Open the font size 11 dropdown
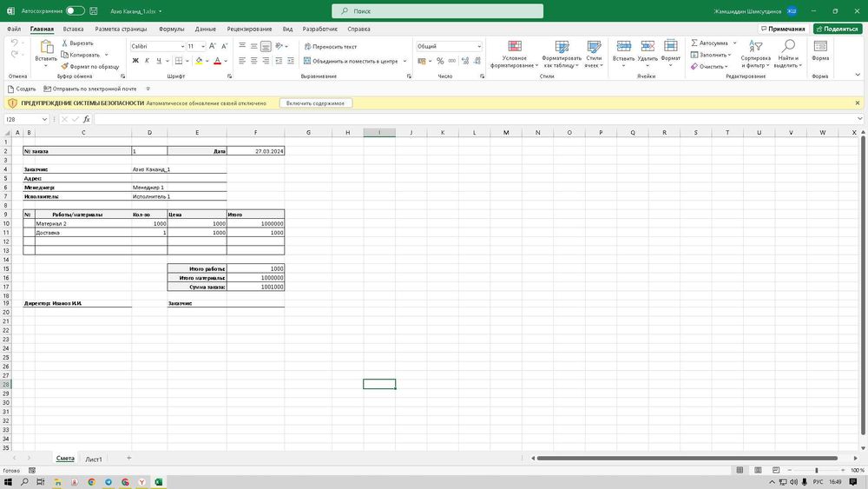This screenshot has height=489, width=868. pos(203,47)
